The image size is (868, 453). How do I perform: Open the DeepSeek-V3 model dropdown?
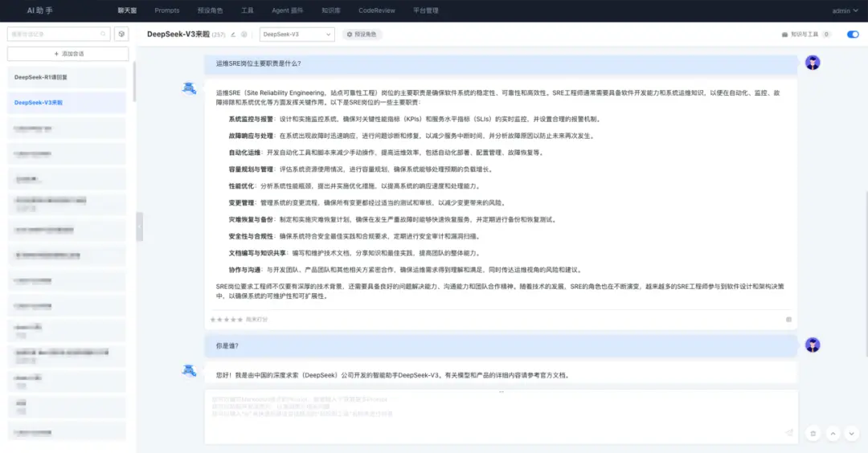click(297, 35)
